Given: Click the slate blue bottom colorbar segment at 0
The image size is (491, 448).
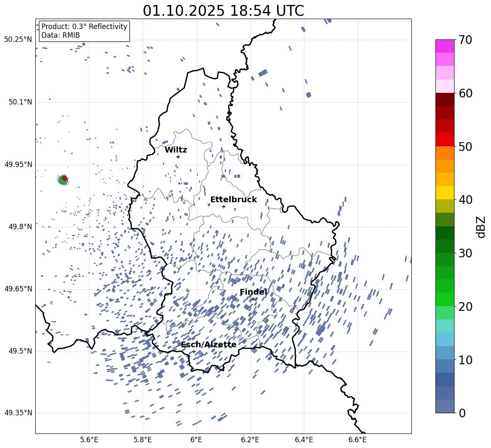Looking at the screenshot, I should pyautogui.click(x=445, y=406).
